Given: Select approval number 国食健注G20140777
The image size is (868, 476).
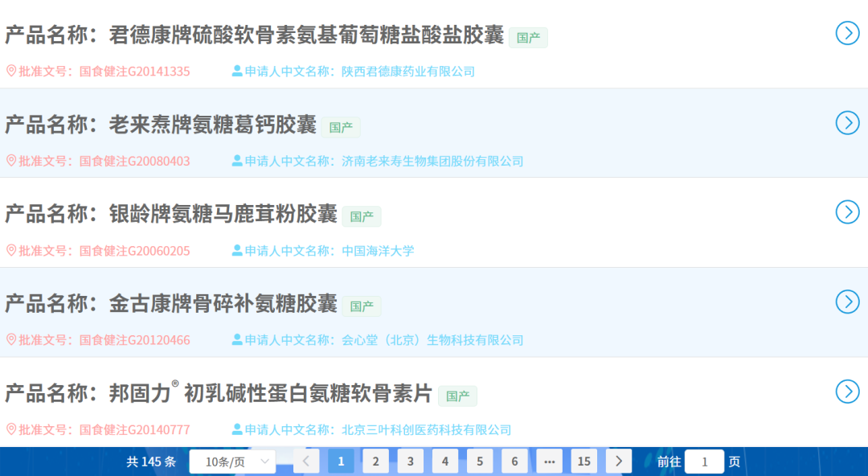Looking at the screenshot, I should tap(134, 430).
